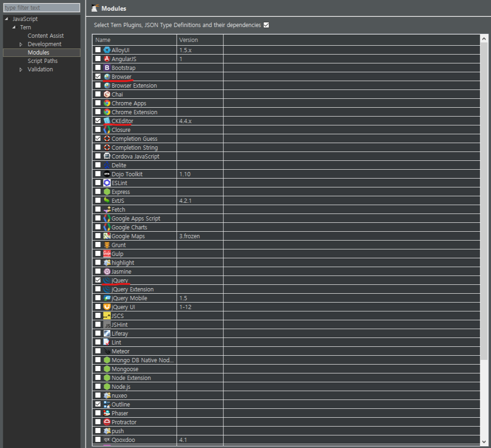
Task: Click the AngularJS red shield icon
Action: click(107, 59)
